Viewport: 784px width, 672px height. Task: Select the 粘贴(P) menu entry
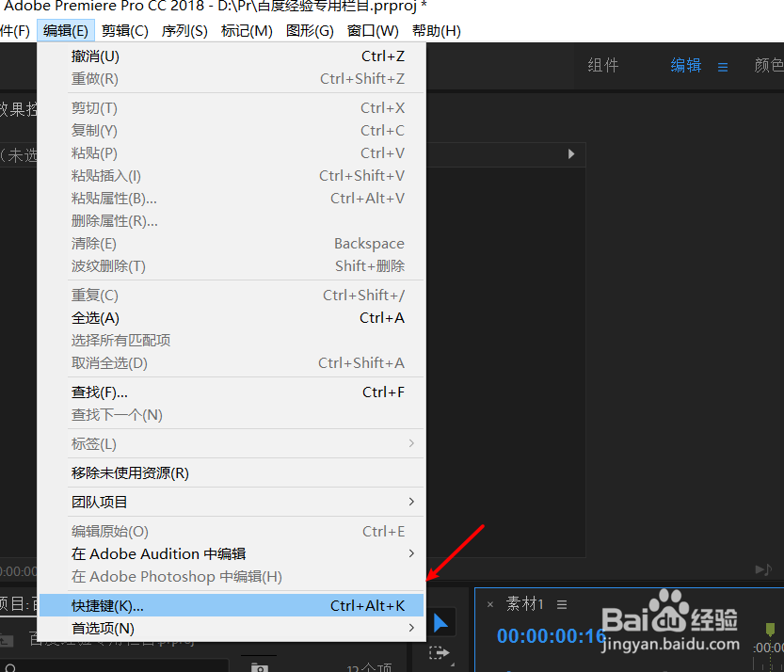coord(231,153)
